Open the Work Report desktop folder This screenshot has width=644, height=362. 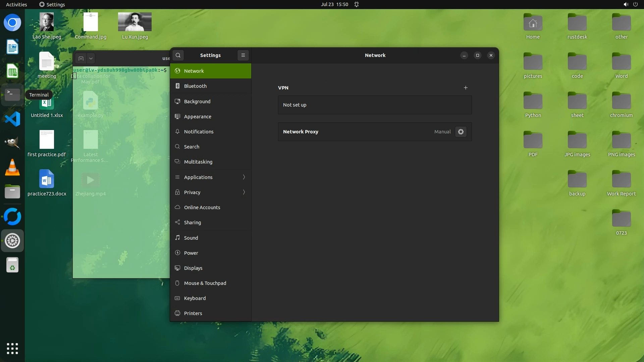click(621, 180)
